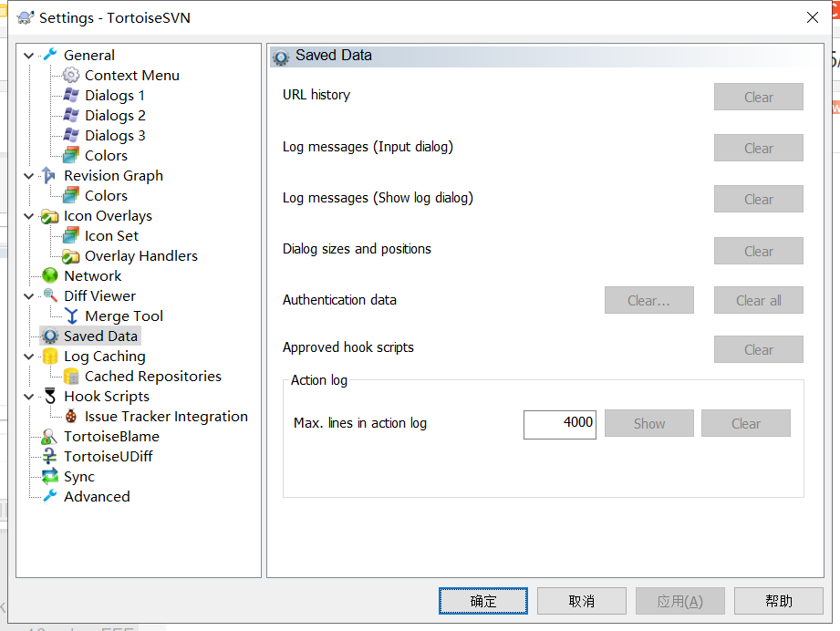Collapse the Diff Viewer tree node

point(29,296)
